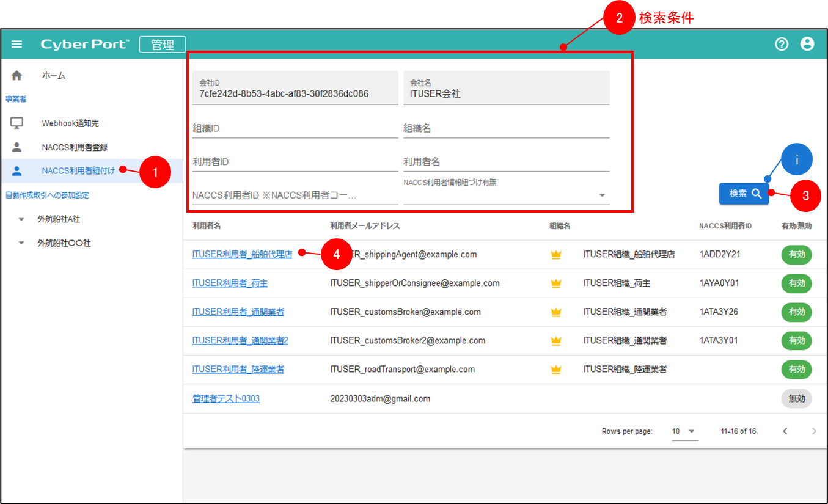Click the 利用者名 search input field
Screen dimensions: 828x504
tap(505, 163)
